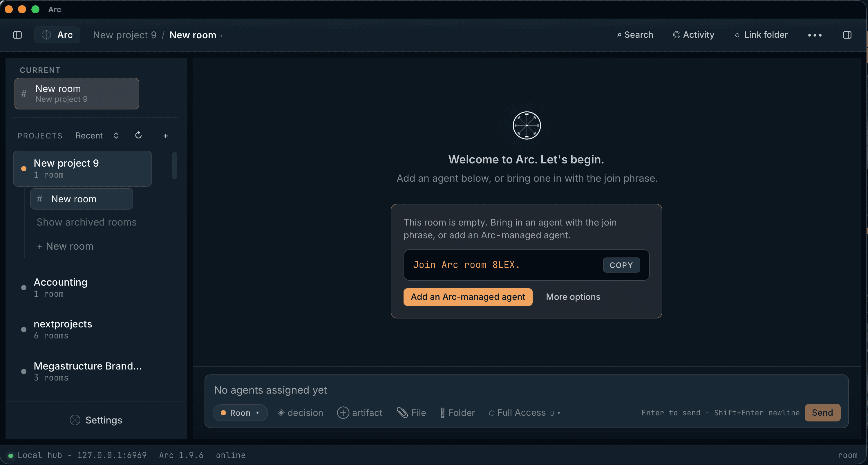Click Add an Arc-managed agent
Image resolution: width=868 pixels, height=465 pixels.
pyautogui.click(x=468, y=297)
